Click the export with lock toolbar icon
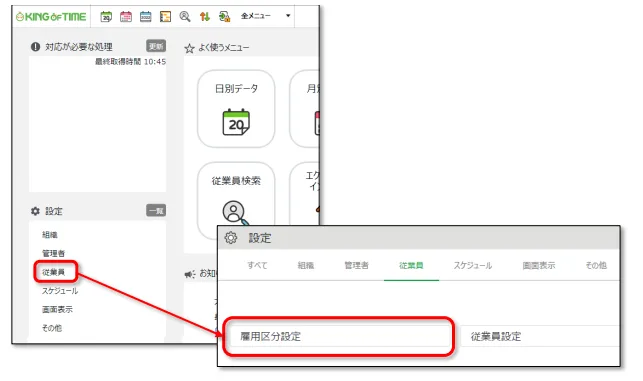This screenshot has height=381, width=643. [x=224, y=17]
